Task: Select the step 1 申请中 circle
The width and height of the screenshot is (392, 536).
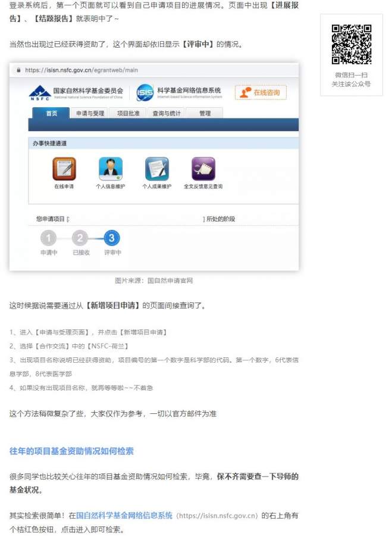Action: [49, 238]
